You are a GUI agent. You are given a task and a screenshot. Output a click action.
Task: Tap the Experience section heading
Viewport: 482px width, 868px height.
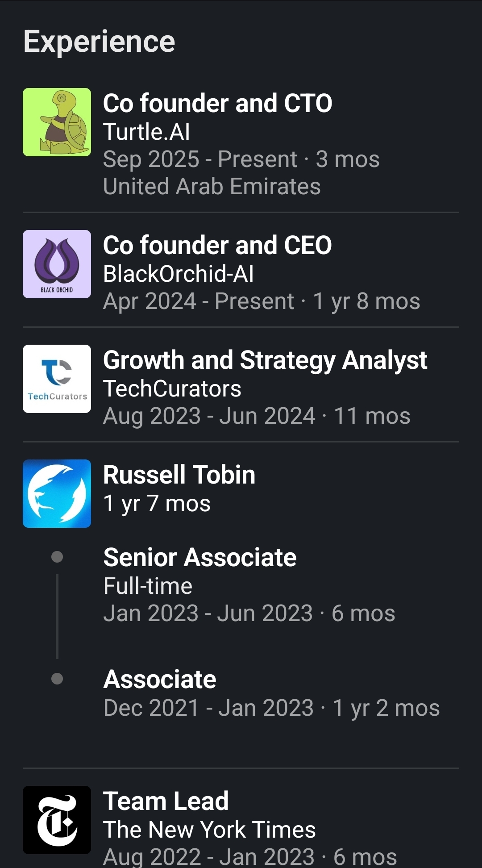(x=99, y=42)
